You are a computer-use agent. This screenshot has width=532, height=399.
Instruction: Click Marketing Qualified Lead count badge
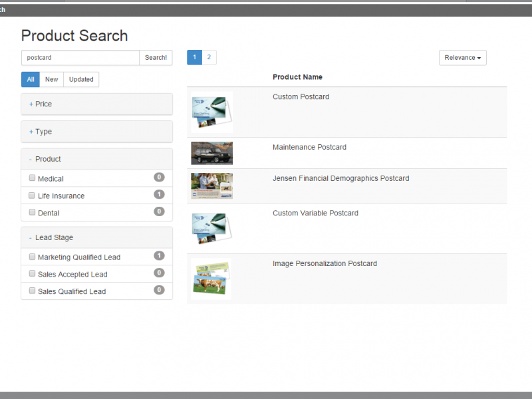[x=159, y=256]
